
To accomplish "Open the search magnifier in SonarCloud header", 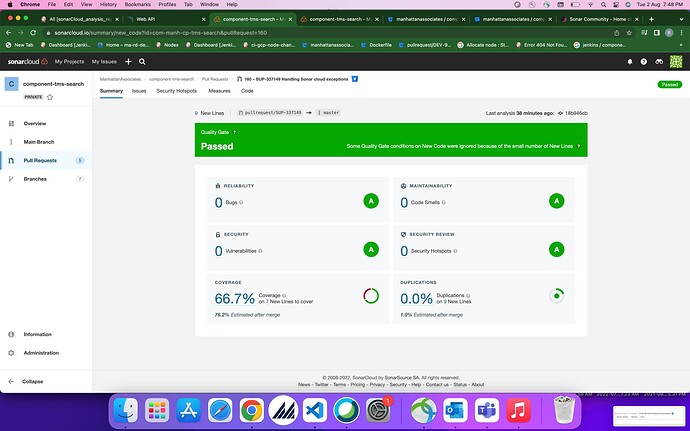I will [142, 62].
